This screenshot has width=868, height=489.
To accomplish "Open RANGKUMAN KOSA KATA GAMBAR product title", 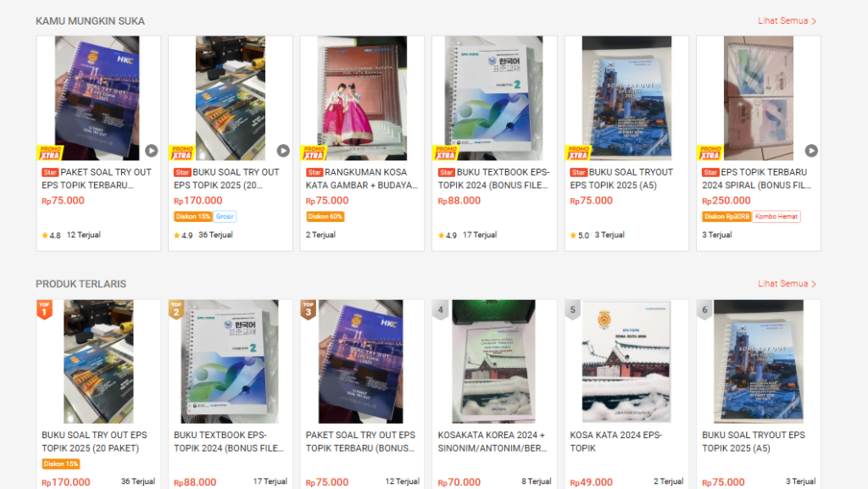I will pyautogui.click(x=361, y=179).
